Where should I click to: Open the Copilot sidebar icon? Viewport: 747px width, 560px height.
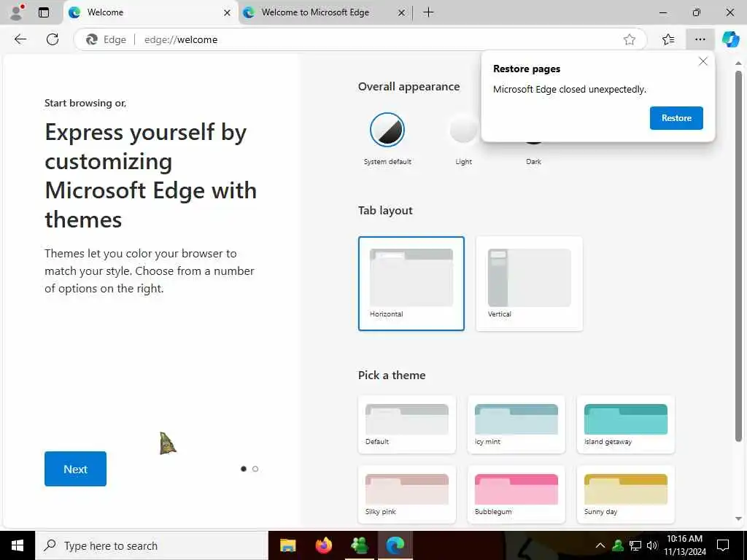730,39
